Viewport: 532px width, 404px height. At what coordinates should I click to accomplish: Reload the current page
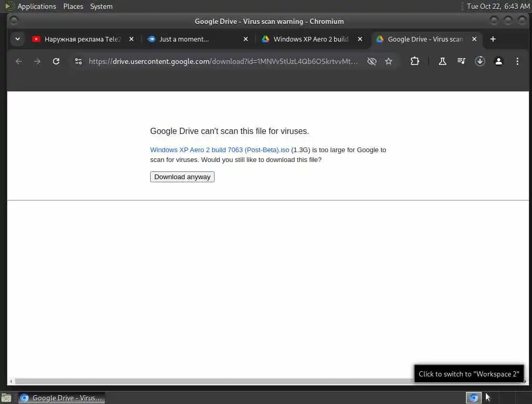56,61
